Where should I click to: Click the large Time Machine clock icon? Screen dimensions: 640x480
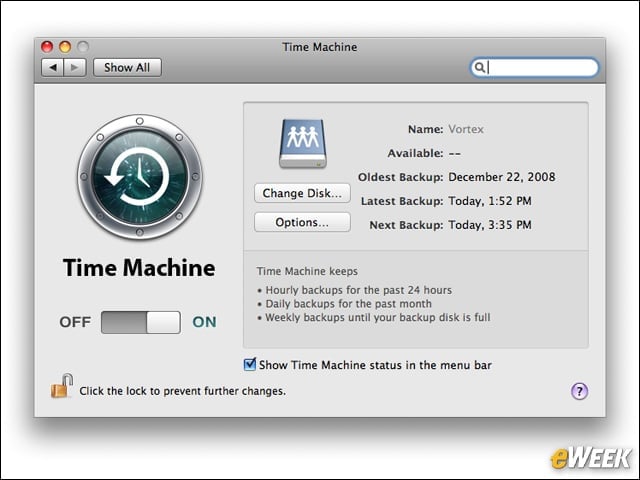[x=140, y=177]
